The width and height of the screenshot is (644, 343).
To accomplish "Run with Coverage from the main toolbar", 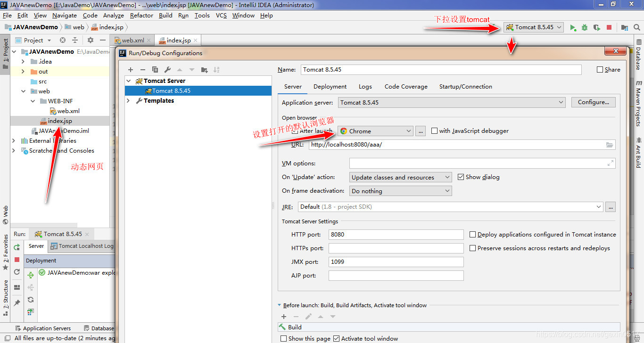I will click(x=597, y=27).
